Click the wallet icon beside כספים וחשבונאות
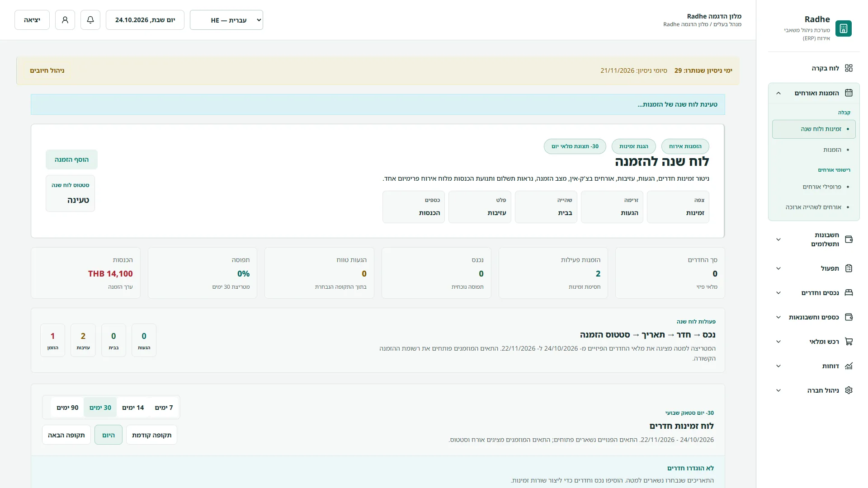This screenshot has height=488, width=868. (x=849, y=317)
